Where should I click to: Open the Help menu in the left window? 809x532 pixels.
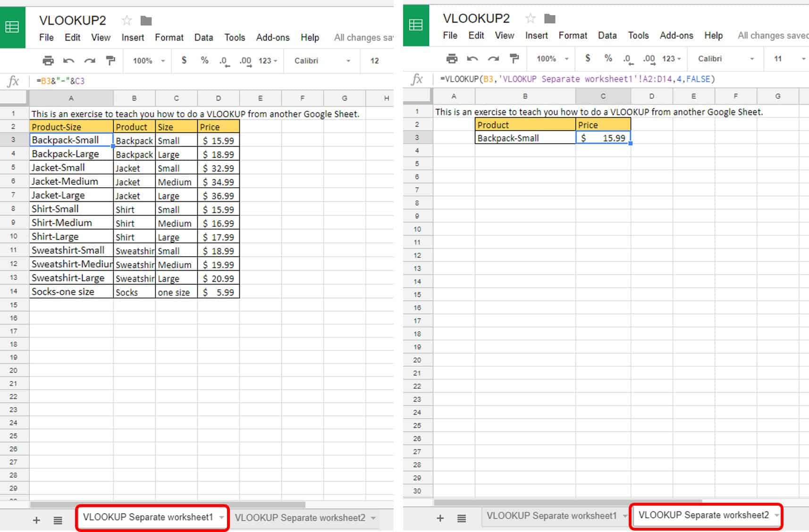(310, 37)
